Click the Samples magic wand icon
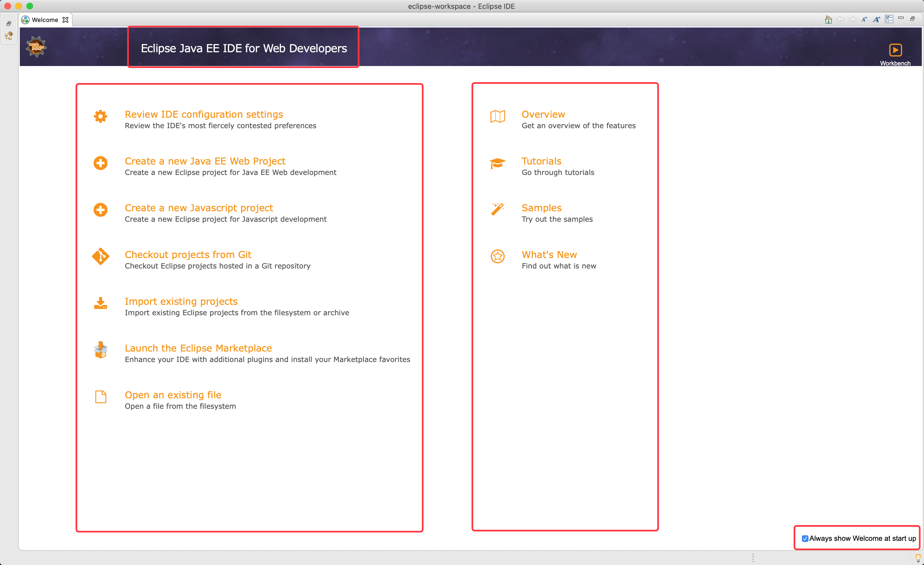The width and height of the screenshot is (924, 565). [498, 209]
